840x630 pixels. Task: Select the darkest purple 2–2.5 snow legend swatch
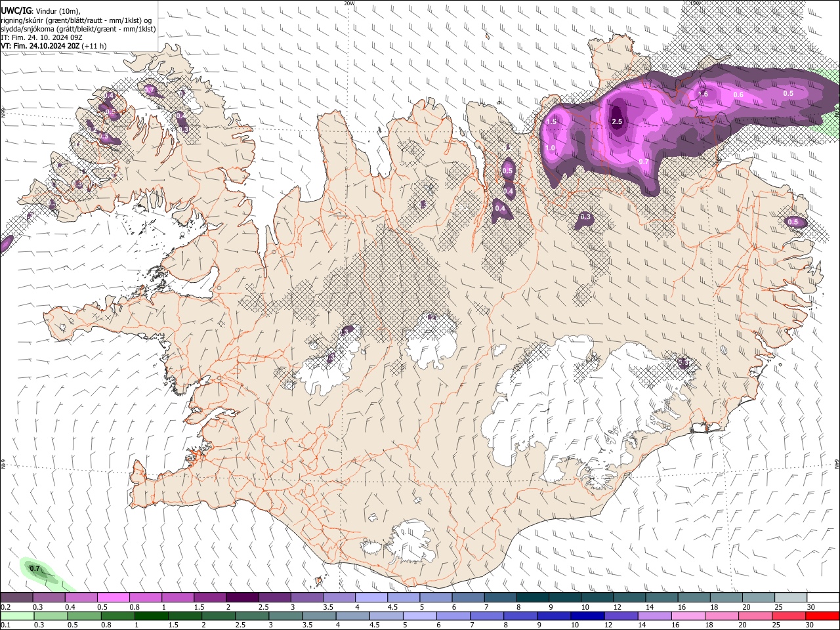tap(242, 597)
